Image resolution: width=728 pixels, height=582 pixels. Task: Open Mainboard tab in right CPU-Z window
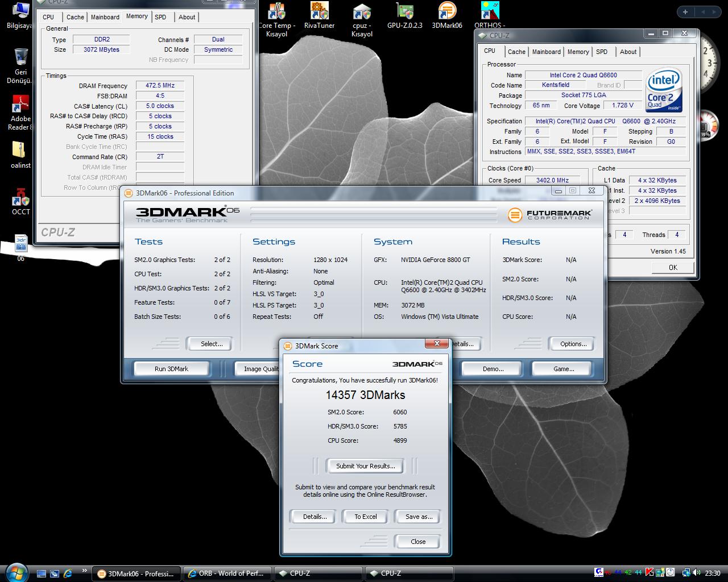pos(547,52)
